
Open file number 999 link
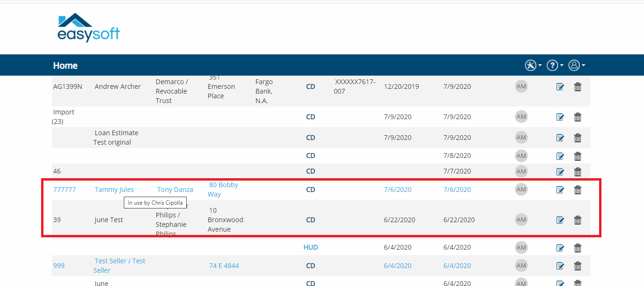pyautogui.click(x=59, y=266)
